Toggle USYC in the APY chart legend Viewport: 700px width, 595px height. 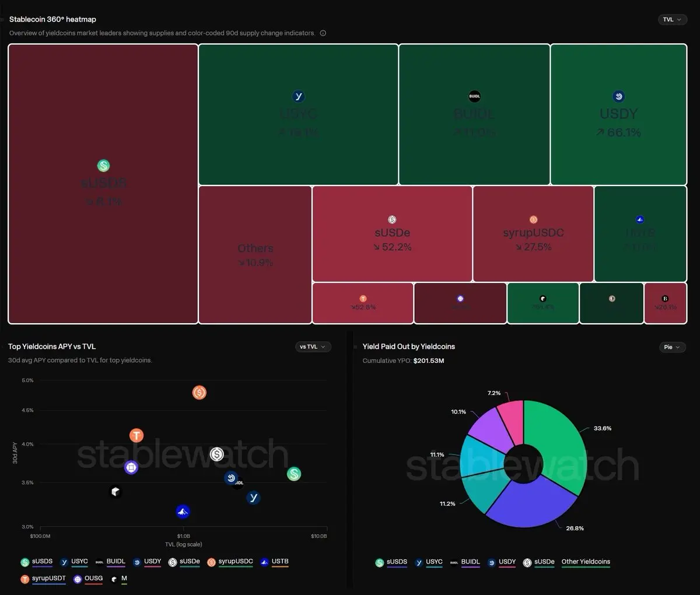click(74, 562)
